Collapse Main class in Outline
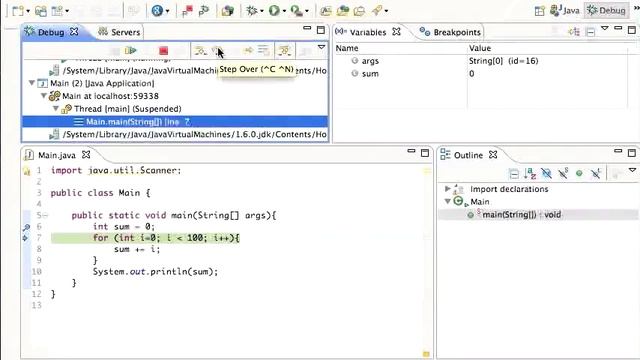Viewport: 640px width, 360px height. [x=447, y=201]
